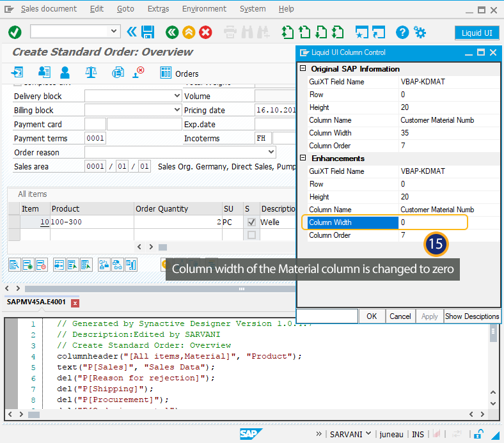Click the Header partner person icon

[x=65, y=72]
